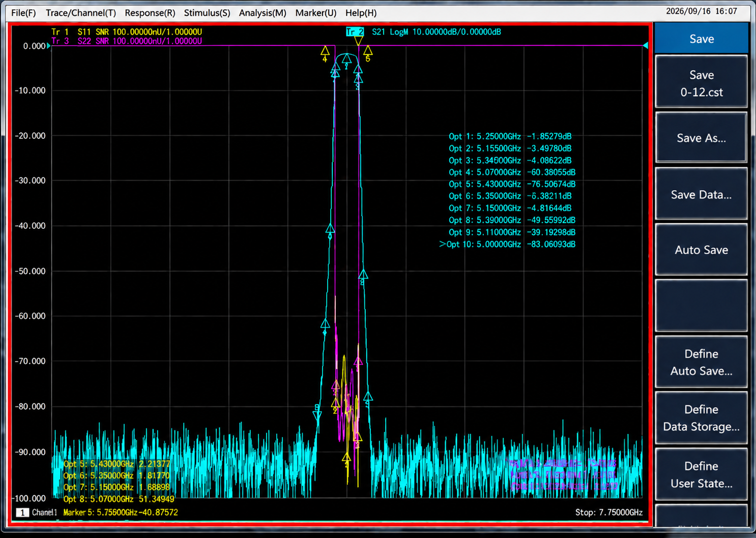Select Opt 8 readout showing -49.55992dB
This screenshot has width=756, height=538.
(x=512, y=220)
